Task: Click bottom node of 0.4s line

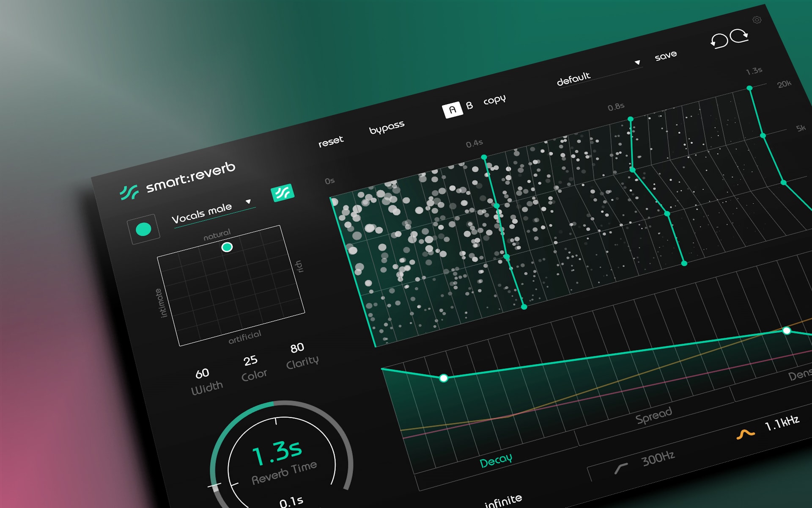Action: point(524,307)
